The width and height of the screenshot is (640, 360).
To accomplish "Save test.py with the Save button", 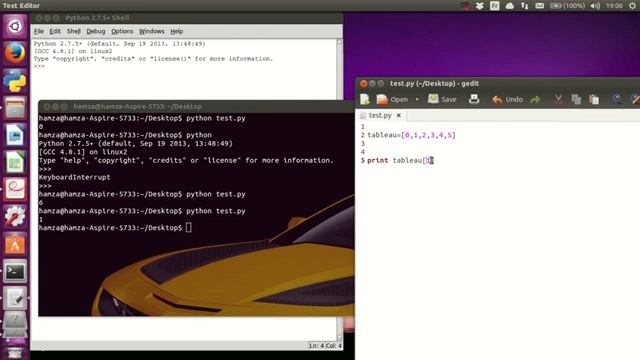I will click(442, 99).
